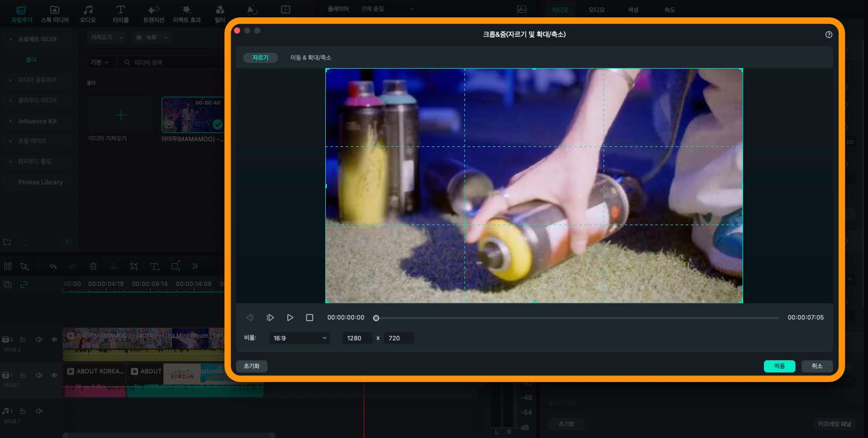Click 미디어 가져오기 plus tile

pyautogui.click(x=121, y=115)
